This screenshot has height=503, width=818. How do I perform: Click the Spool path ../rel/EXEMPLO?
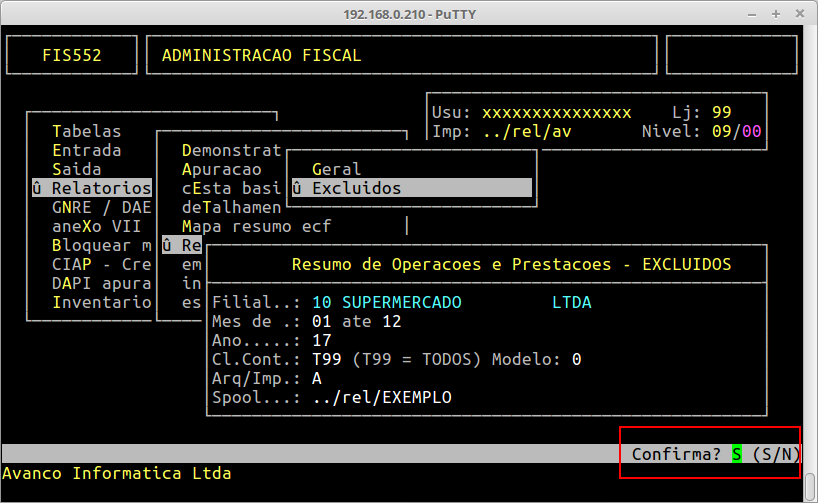(x=382, y=397)
